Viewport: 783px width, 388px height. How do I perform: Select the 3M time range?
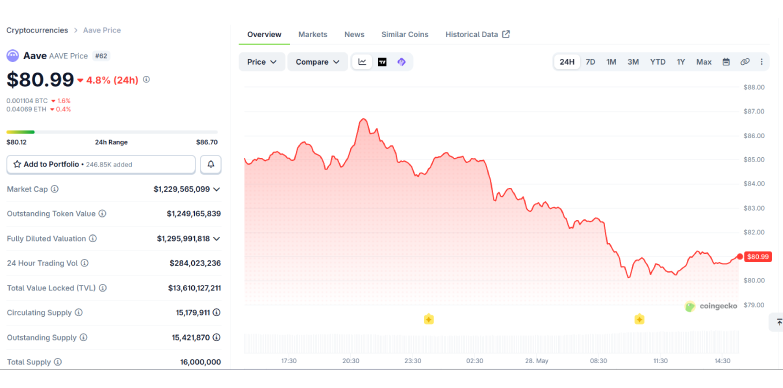633,62
